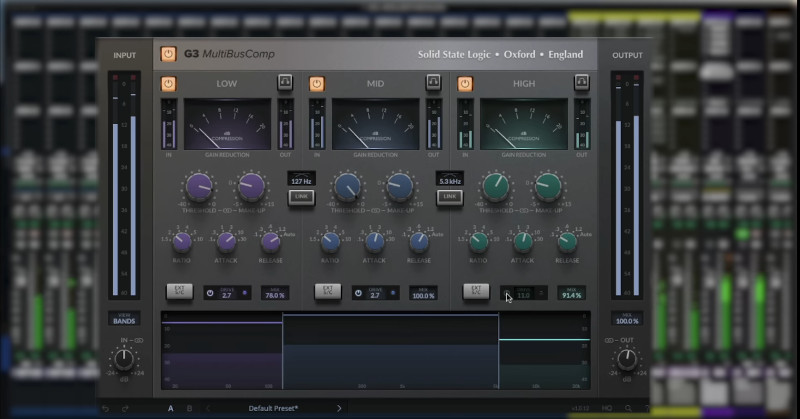
Task: Open the Default Preset* name menu
Action: tap(273, 408)
